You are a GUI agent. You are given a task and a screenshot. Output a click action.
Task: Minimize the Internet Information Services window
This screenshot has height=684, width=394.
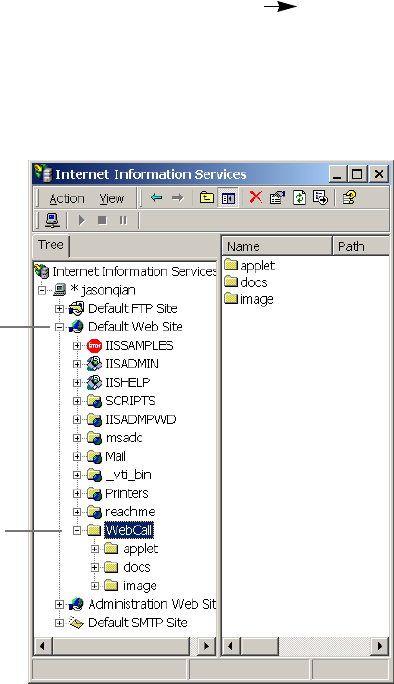(337, 174)
